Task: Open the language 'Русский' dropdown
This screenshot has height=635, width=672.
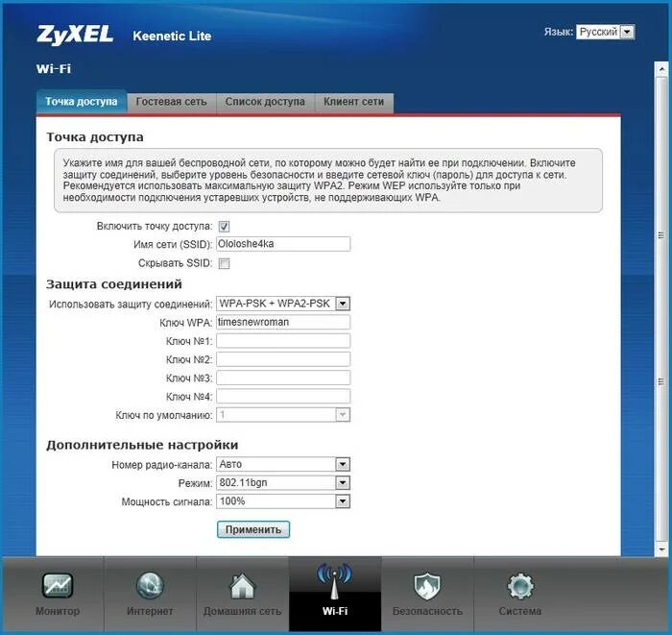Action: pyautogui.click(x=605, y=32)
